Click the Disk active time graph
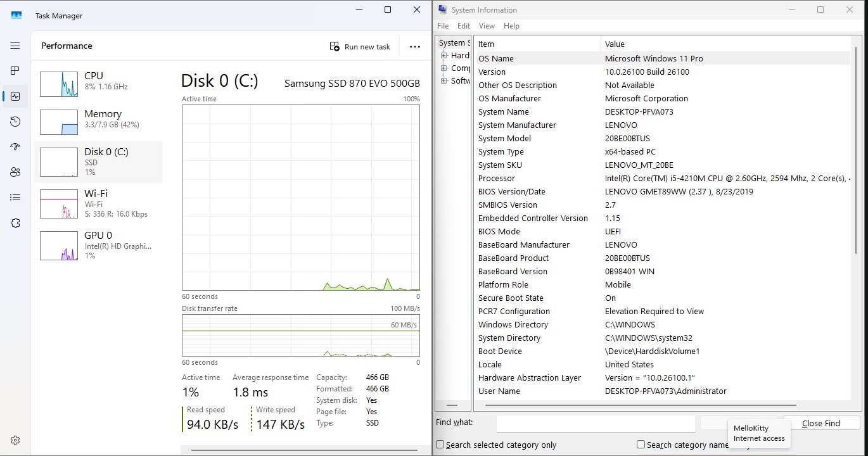This screenshot has width=868, height=456. [301, 198]
